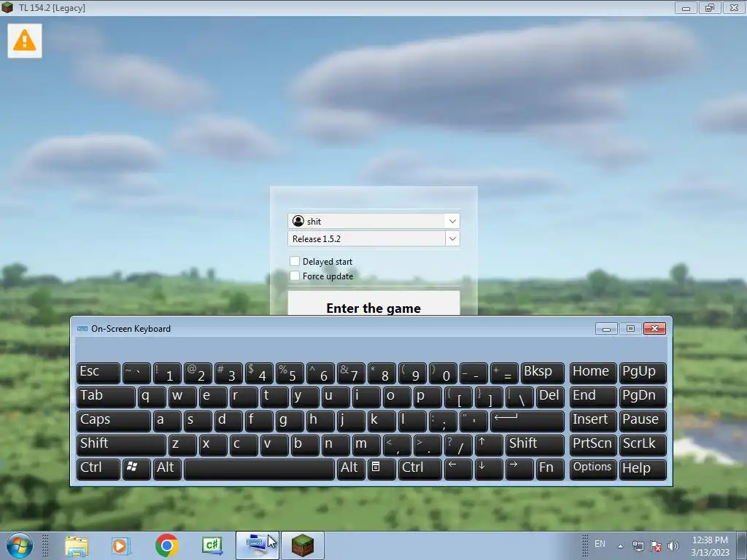Click the On-Screen Keyboard window title text
This screenshot has width=747, height=560.
point(131,329)
